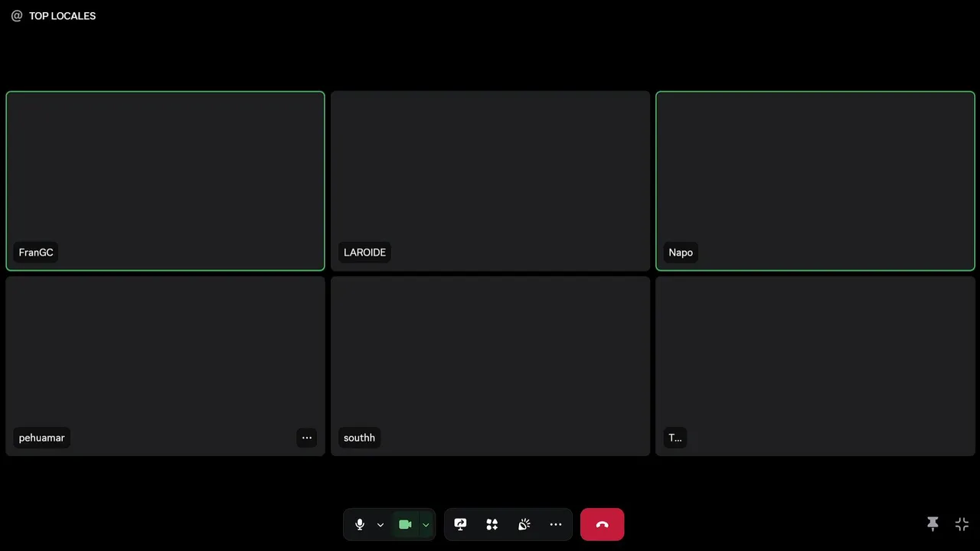980x551 pixels.
Task: Pin the call controls
Action: coord(933,524)
